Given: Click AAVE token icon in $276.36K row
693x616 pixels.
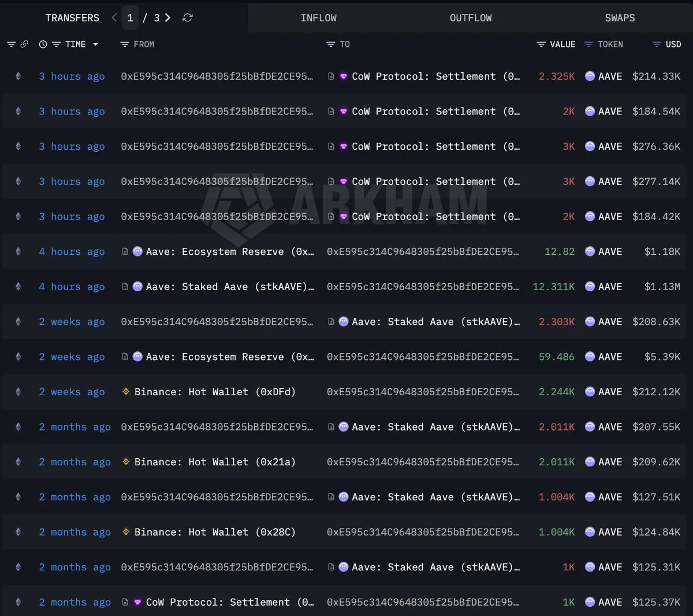Looking at the screenshot, I should pyautogui.click(x=590, y=146).
